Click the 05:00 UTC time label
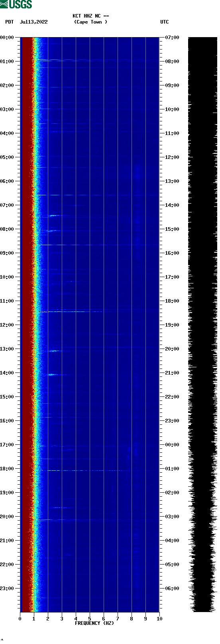This screenshot has width=220, height=644. click(x=172, y=565)
